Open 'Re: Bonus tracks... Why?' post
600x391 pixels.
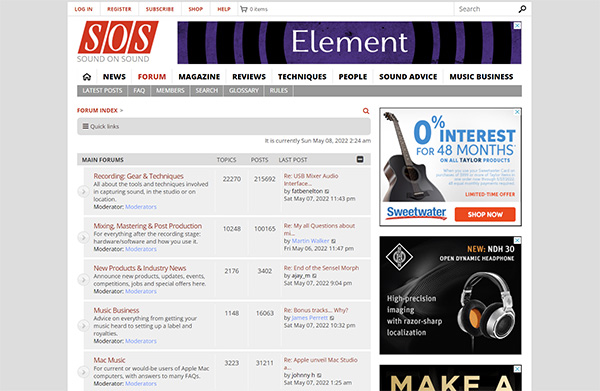(316, 310)
